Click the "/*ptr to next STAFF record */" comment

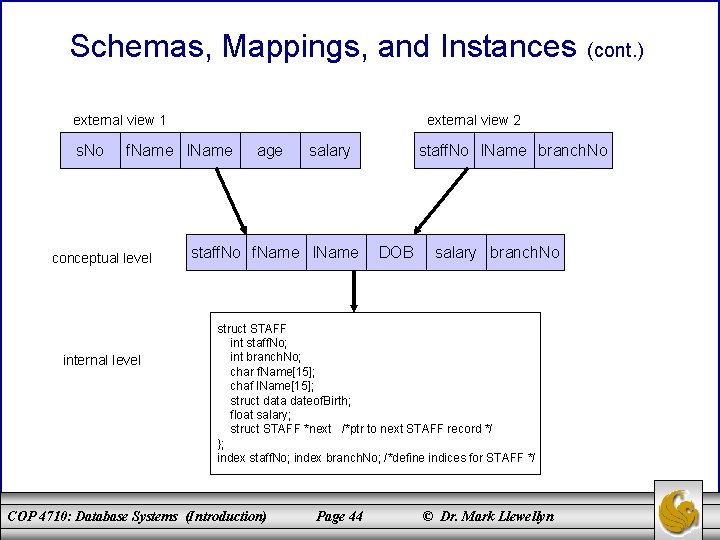click(417, 429)
